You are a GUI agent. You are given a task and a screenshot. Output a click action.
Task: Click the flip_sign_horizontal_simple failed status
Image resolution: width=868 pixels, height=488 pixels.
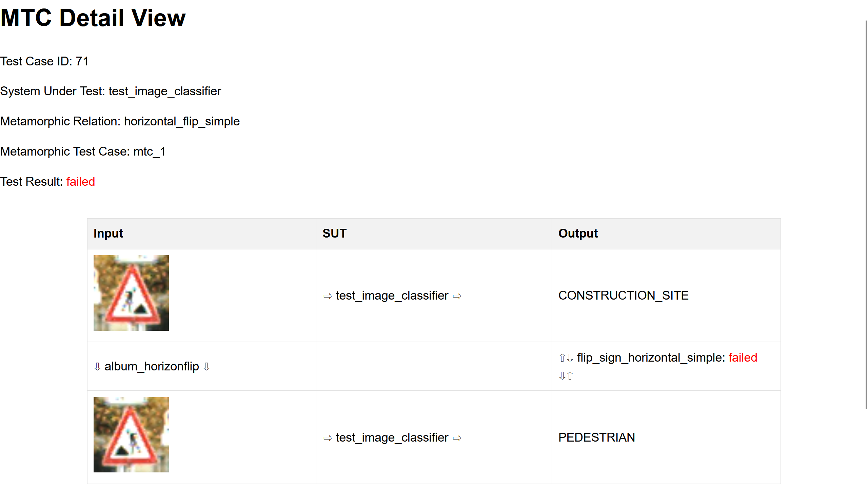click(x=743, y=358)
